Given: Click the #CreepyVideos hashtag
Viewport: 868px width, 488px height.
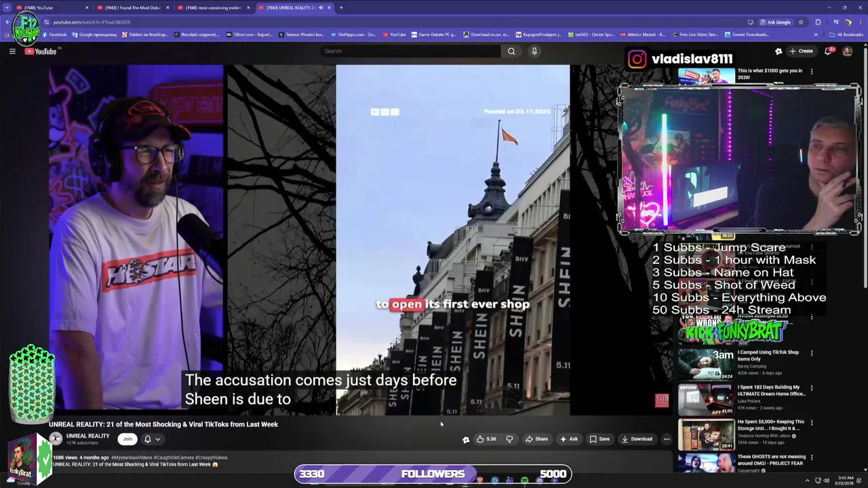Looking at the screenshot, I should [x=212, y=457].
